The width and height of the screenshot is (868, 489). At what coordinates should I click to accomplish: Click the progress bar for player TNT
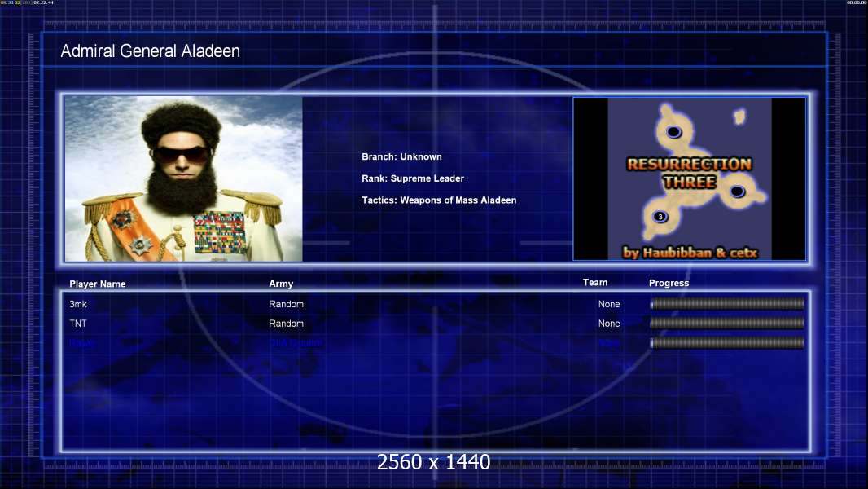coord(727,324)
